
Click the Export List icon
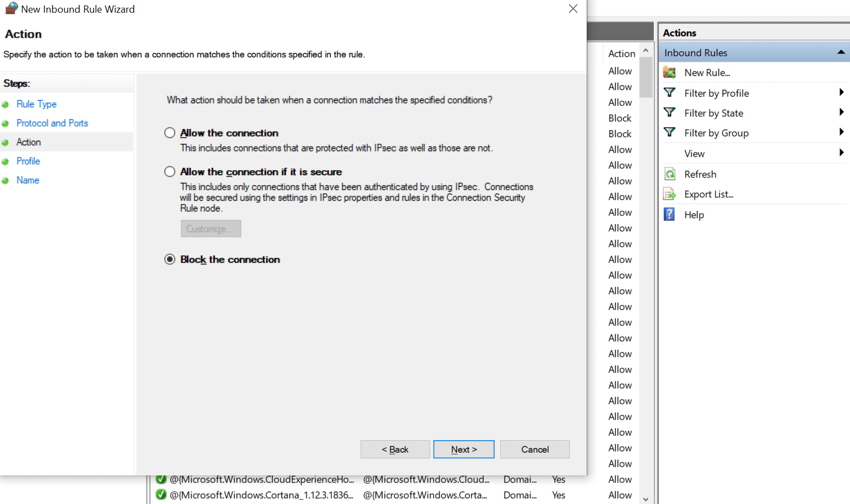click(x=670, y=194)
